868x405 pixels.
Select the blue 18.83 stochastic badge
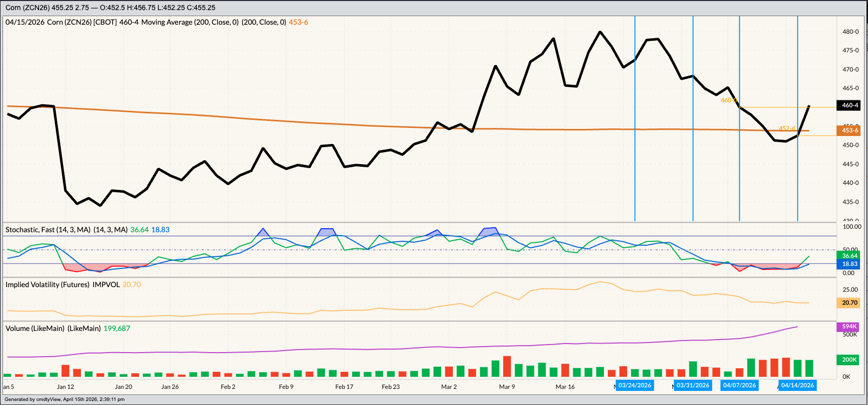[x=849, y=264]
